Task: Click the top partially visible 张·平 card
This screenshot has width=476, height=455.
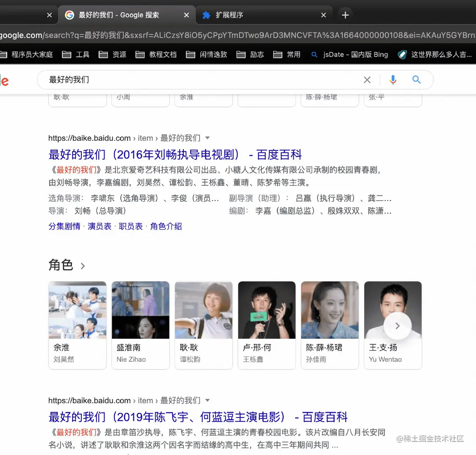Action: (393, 100)
